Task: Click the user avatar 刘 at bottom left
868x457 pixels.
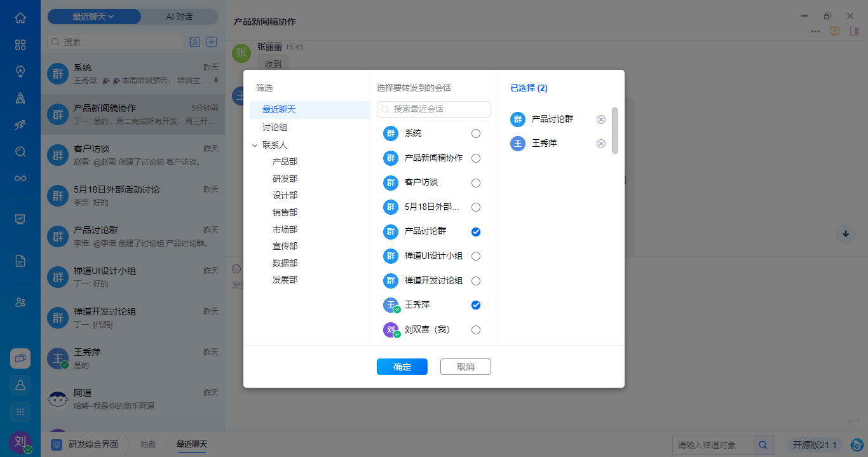Action: [20, 442]
